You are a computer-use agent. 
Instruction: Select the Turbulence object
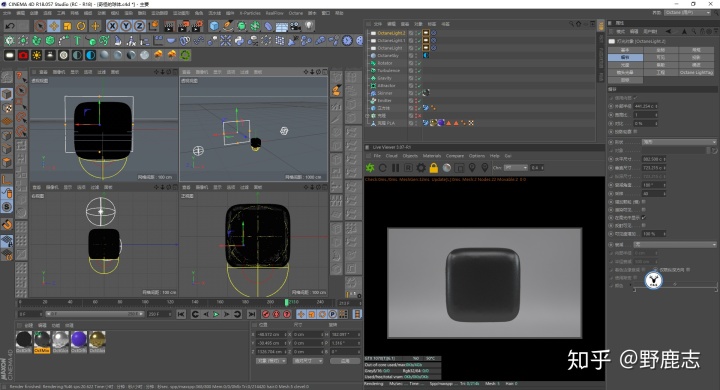point(388,71)
